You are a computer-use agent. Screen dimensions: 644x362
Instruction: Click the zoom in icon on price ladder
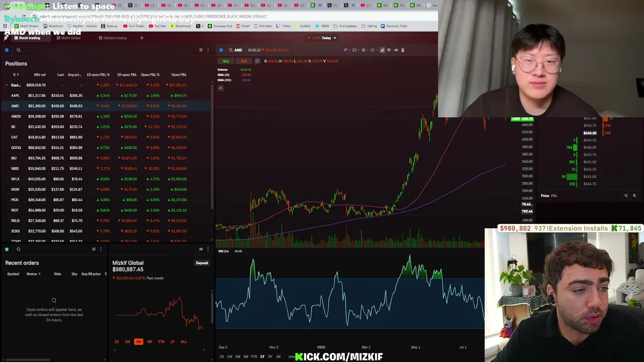tap(634, 196)
